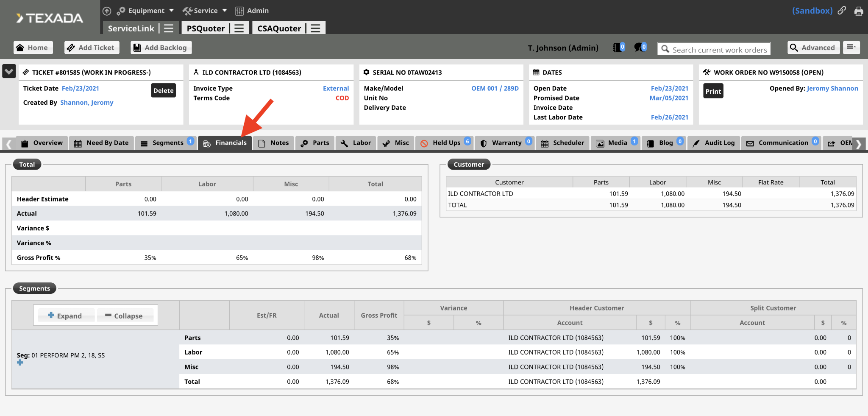Switch to the Overview tab
Image resolution: width=868 pixels, height=416 pixels.
(x=42, y=143)
